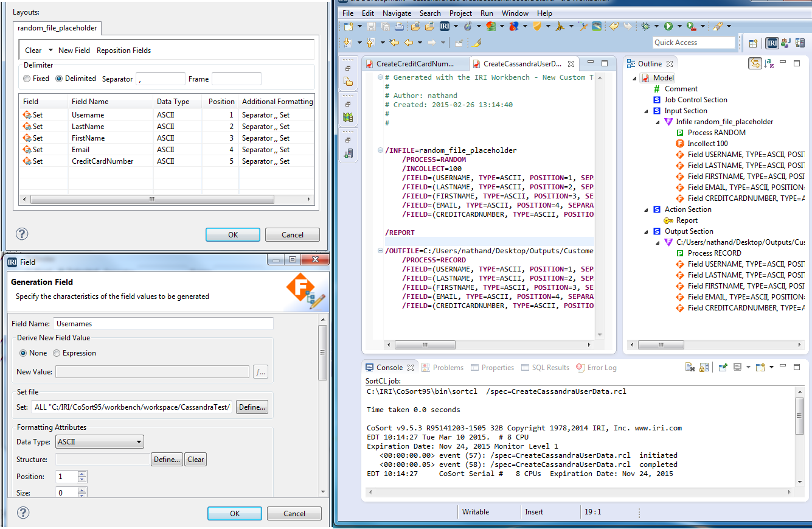The width and height of the screenshot is (812, 529).
Task: Collapse Input Section in Outline
Action: click(647, 111)
